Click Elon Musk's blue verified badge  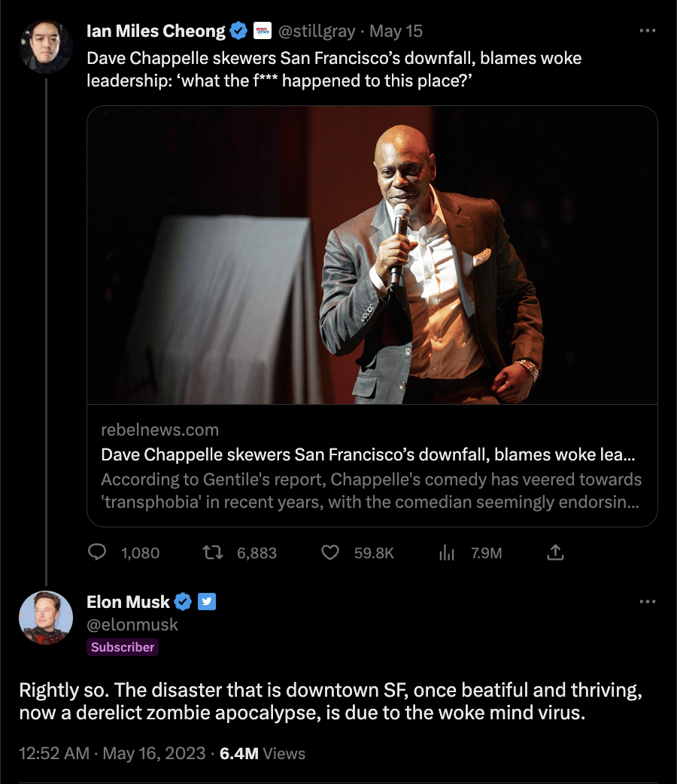pos(183,602)
